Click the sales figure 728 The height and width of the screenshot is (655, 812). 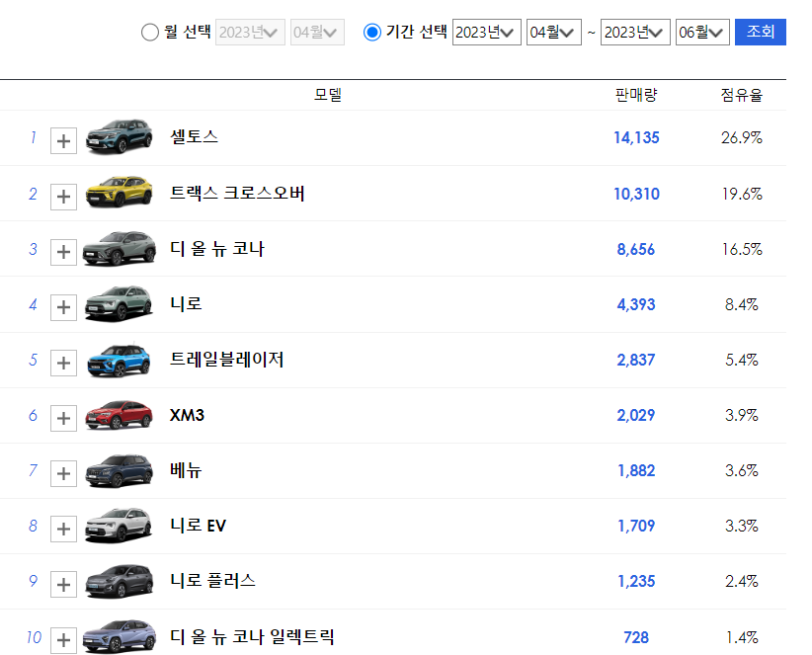click(636, 637)
